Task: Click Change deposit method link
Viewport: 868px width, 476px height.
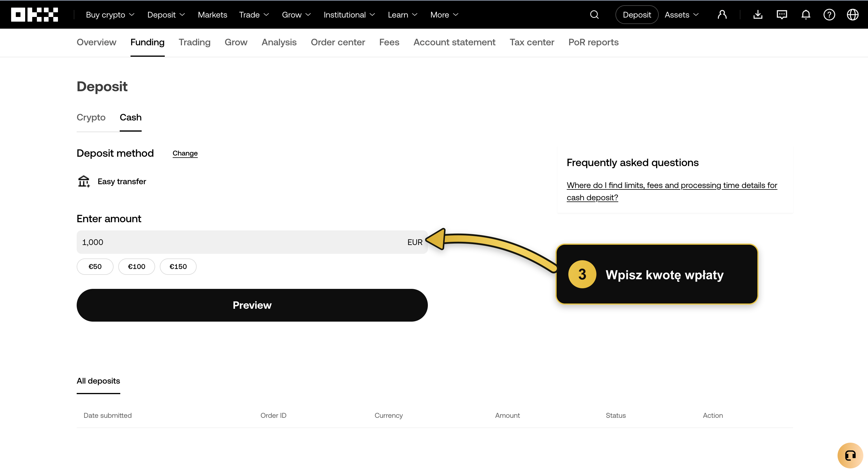Action: (185, 153)
